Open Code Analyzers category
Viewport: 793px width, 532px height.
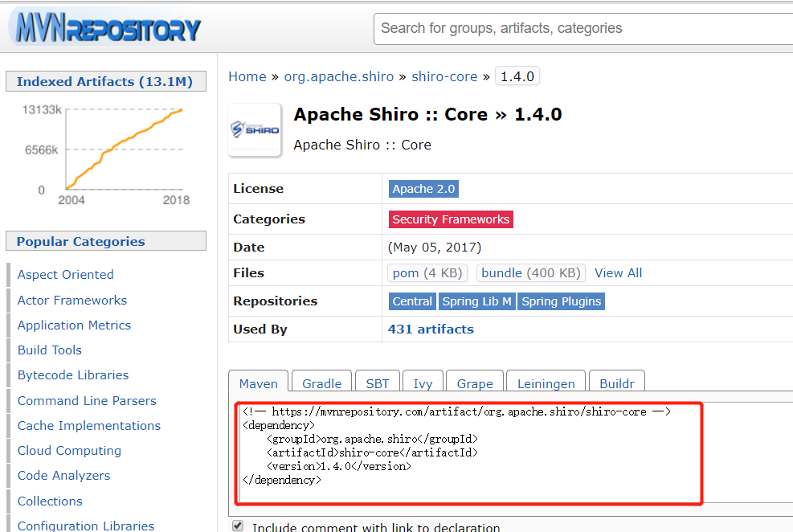pos(63,476)
